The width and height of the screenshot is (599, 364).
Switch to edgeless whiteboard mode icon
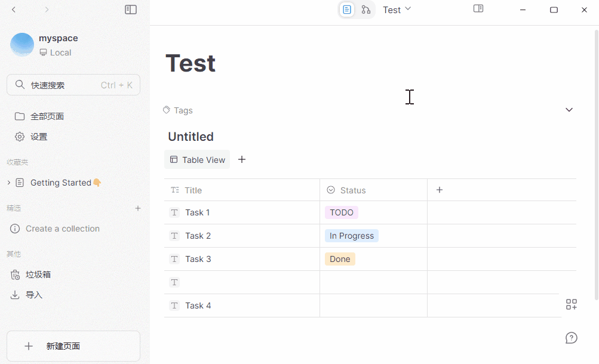pos(366,10)
